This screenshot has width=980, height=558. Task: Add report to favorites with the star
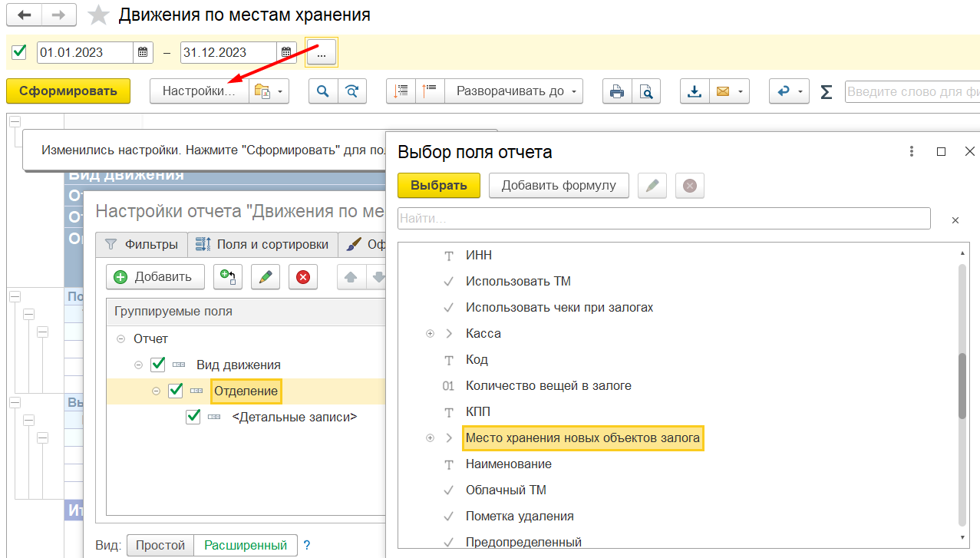pyautogui.click(x=98, y=15)
